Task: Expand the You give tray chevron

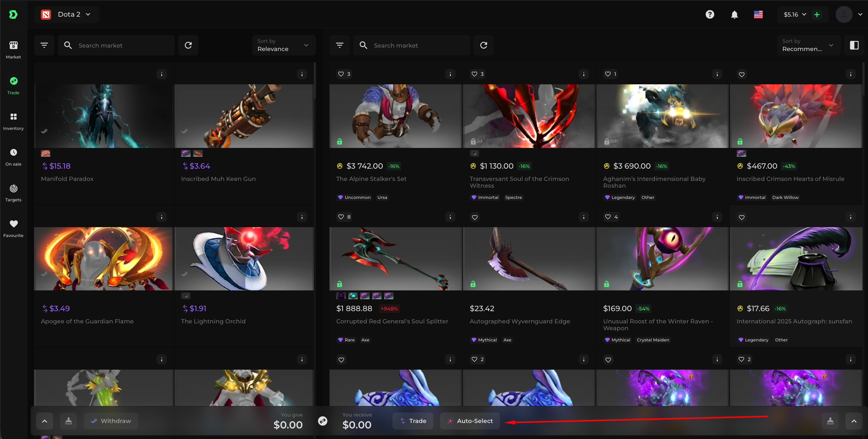Action: [x=45, y=421]
